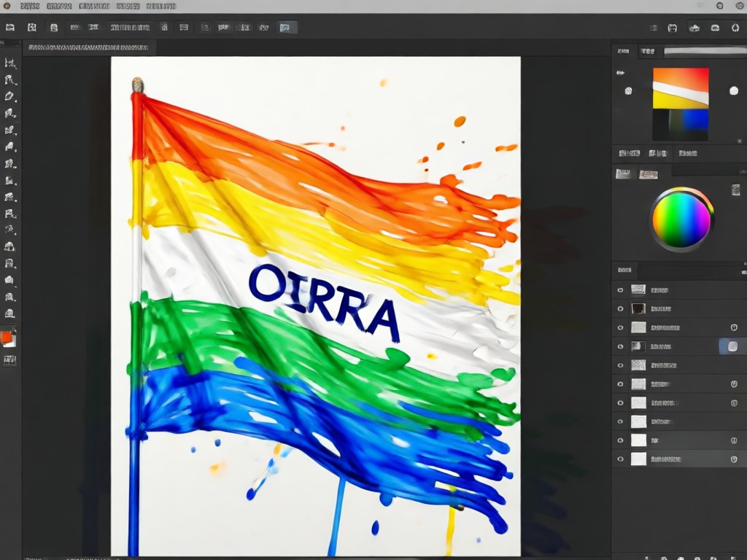Toggle eye icon of the fourth layer from top

click(x=620, y=346)
